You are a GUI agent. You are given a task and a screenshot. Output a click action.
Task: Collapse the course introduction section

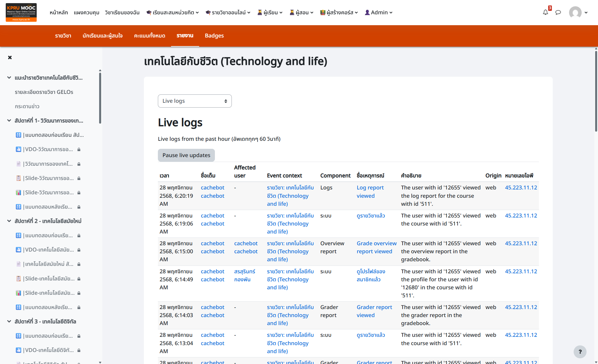9,78
